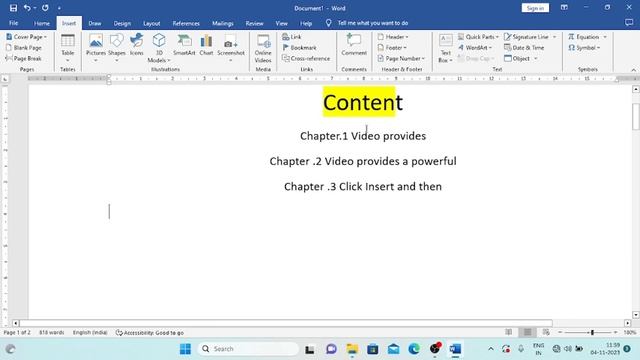640x360 pixels.
Task: Open the Page Number dropdown
Action: 401,58
